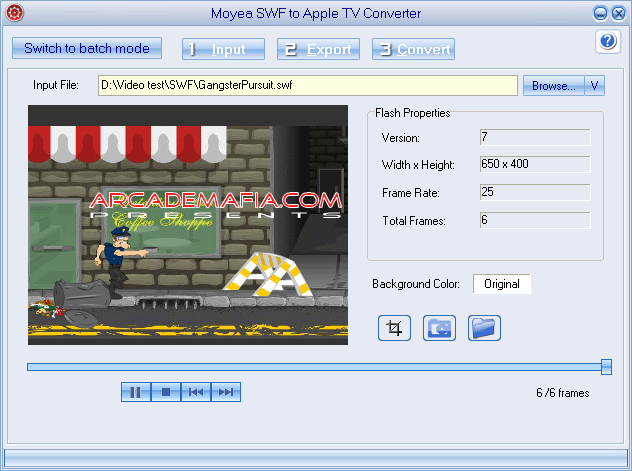Minimize the converter window
The height and width of the screenshot is (471, 632).
[600, 13]
